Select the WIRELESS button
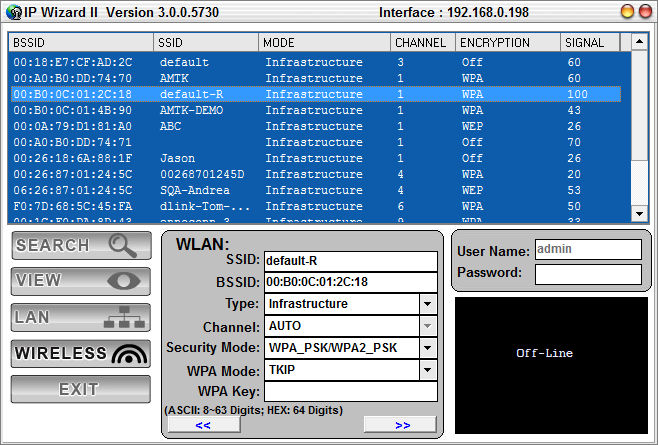The height and width of the screenshot is (445, 658). (81, 353)
